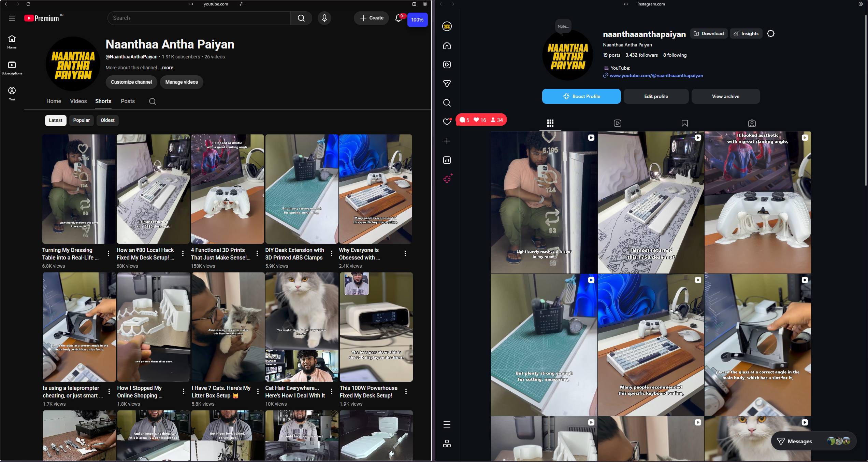Click the blue 100% zoom badge
This screenshot has height=462, width=868.
(x=417, y=20)
